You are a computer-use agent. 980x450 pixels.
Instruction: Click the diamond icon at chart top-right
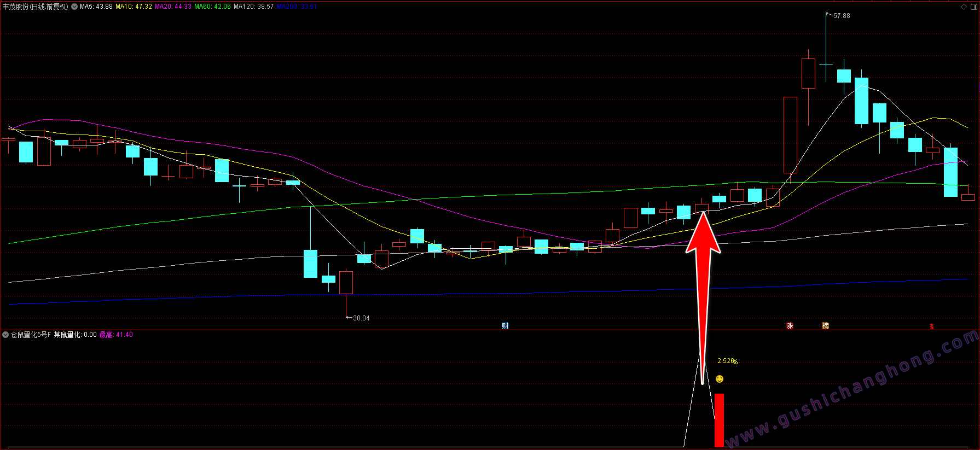(x=964, y=7)
